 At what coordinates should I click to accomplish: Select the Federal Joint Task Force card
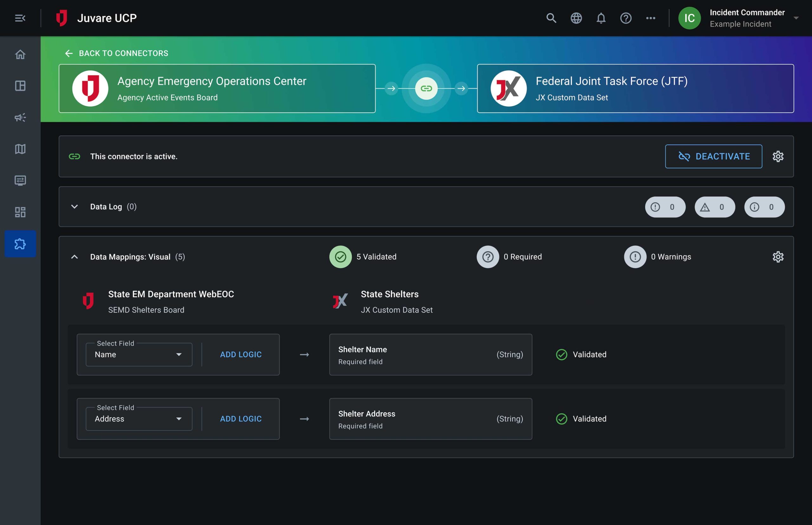click(635, 88)
